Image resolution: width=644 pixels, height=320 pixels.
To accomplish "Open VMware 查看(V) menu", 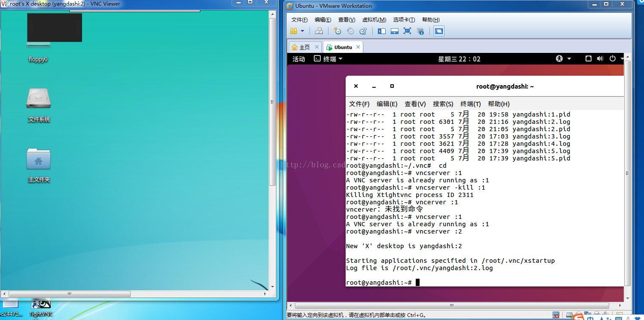I will pos(347,20).
